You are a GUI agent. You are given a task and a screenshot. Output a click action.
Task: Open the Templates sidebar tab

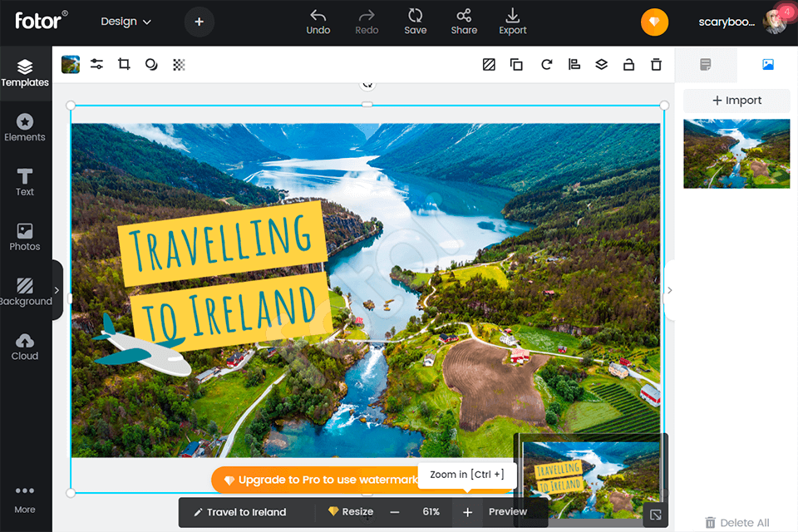click(25, 72)
